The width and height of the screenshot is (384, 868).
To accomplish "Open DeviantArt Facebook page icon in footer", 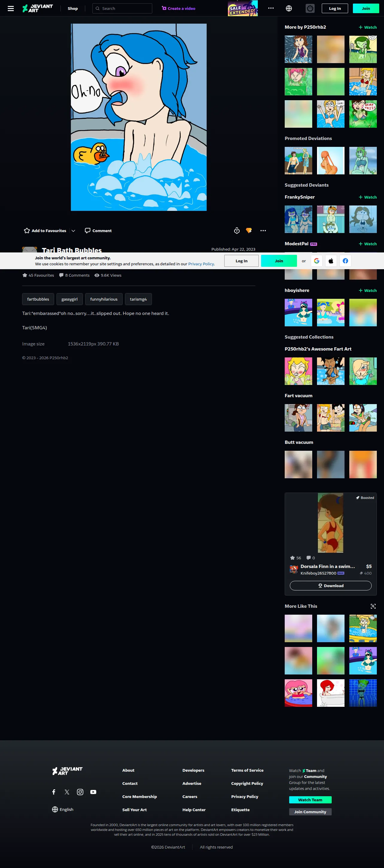I will (54, 792).
